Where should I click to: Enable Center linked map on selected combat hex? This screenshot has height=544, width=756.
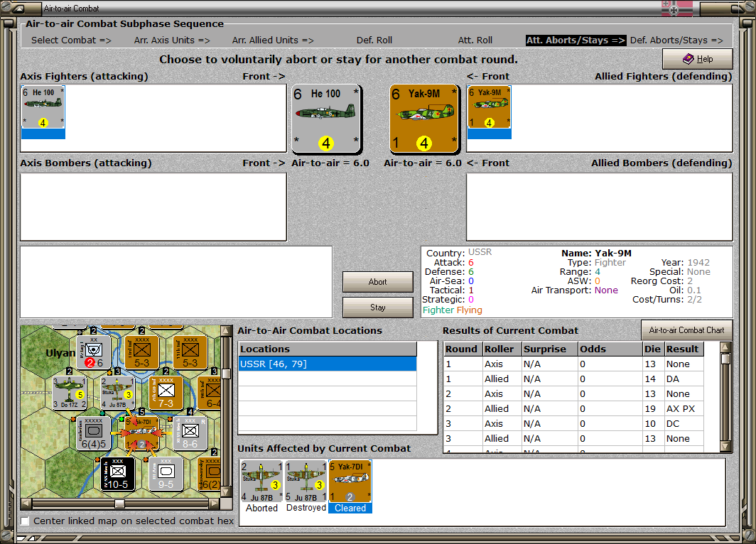click(x=26, y=521)
